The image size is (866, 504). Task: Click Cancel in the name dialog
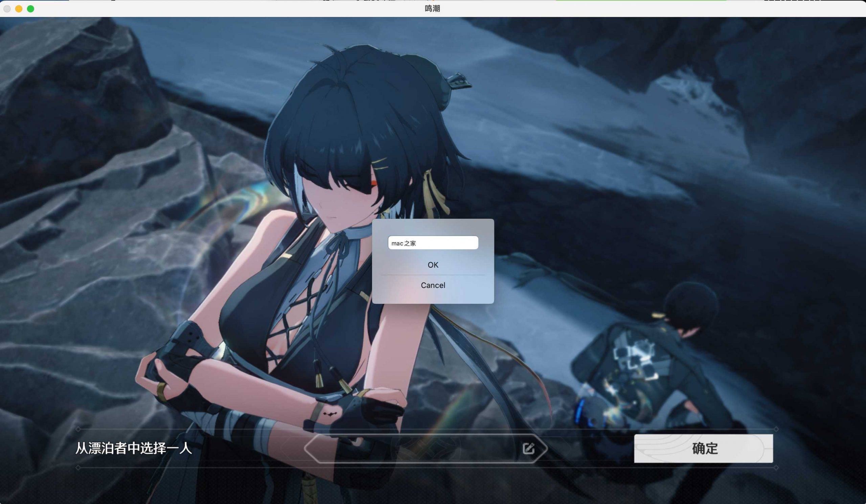point(433,285)
